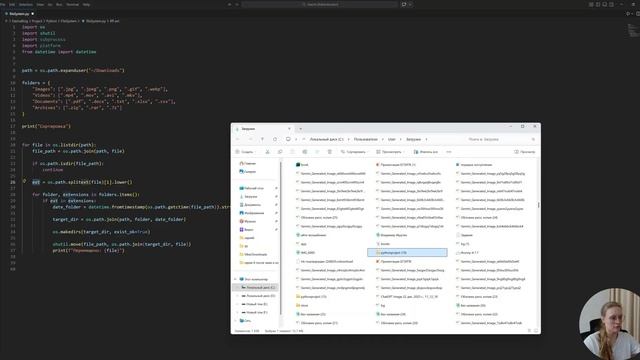This screenshot has width=640, height=360.
Task: Open Галерея in the navigation pane
Action: coord(247,171)
